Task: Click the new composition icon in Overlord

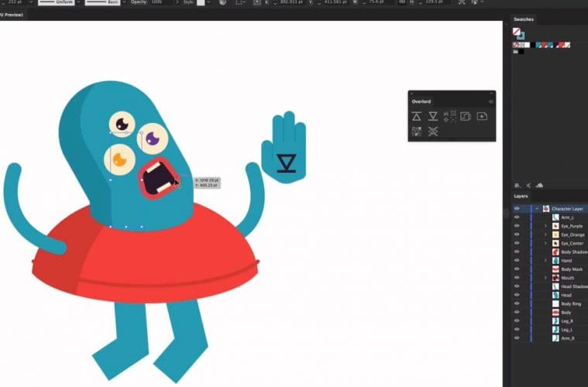Action: [482, 117]
